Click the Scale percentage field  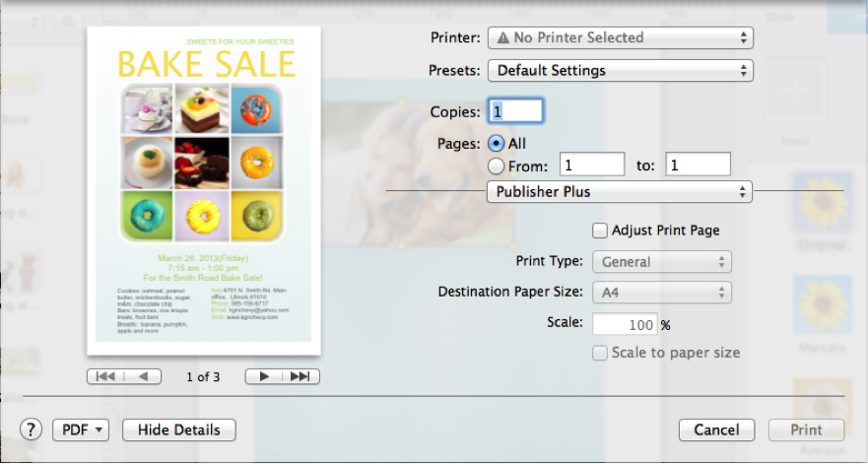click(625, 324)
